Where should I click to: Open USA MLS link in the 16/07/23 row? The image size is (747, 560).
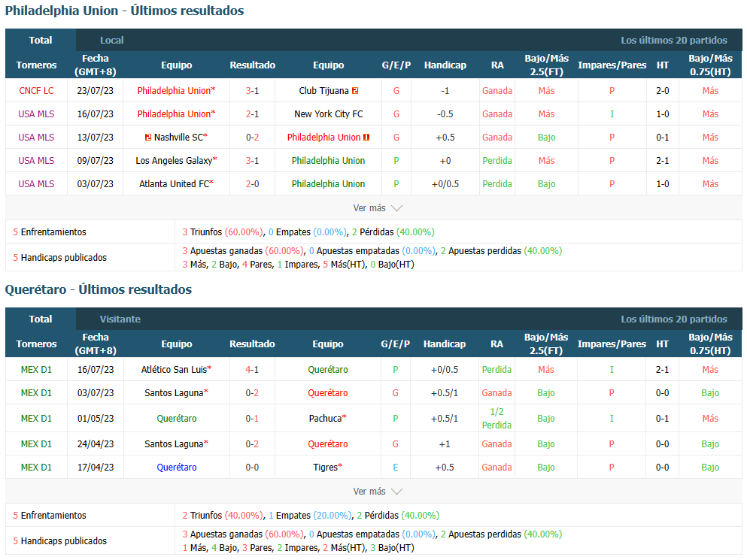36,114
